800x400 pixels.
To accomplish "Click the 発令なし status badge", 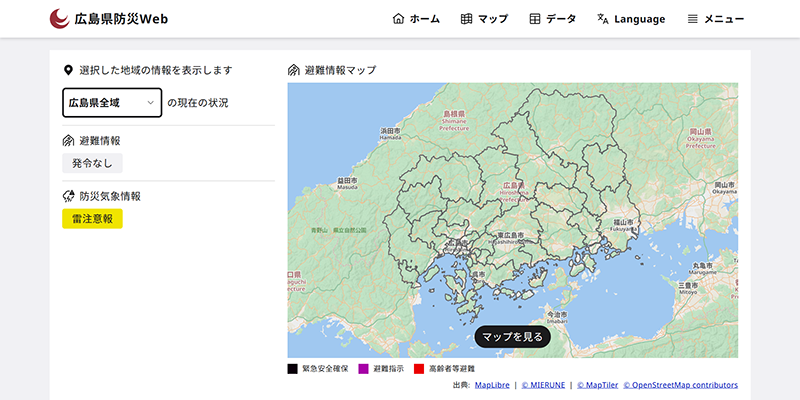I will tap(92, 163).
